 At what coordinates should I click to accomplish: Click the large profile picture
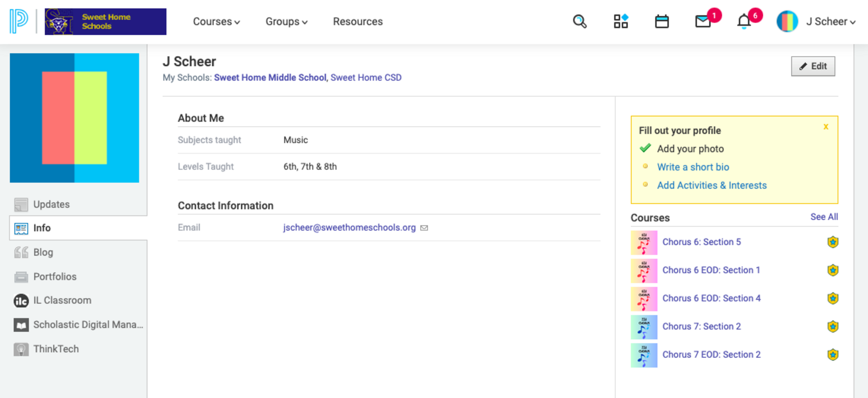[x=75, y=118]
